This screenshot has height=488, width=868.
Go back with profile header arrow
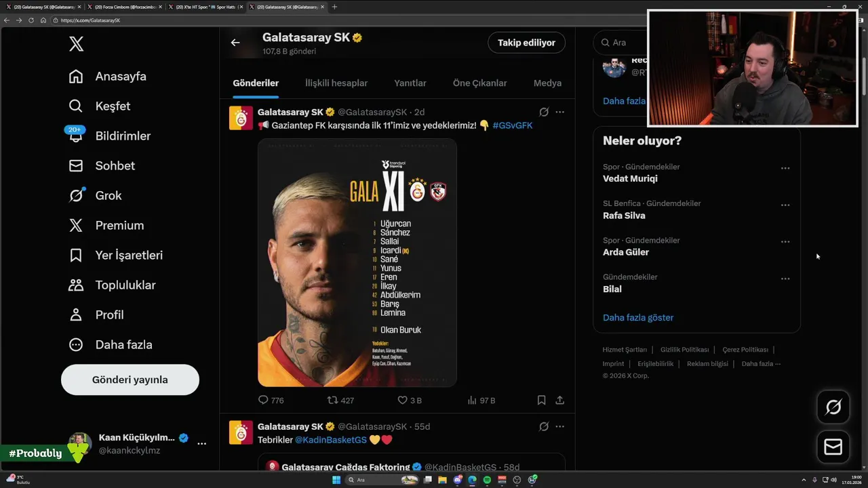[x=235, y=43]
